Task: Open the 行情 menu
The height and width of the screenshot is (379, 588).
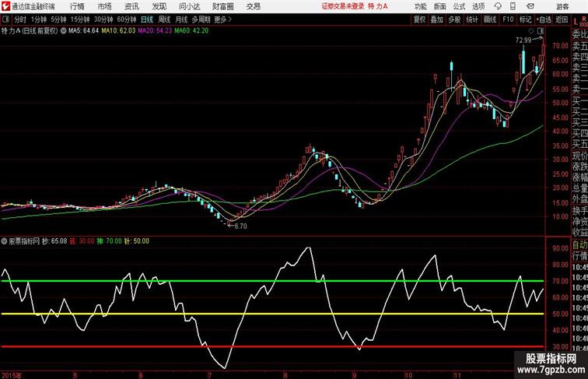Action: click(77, 6)
